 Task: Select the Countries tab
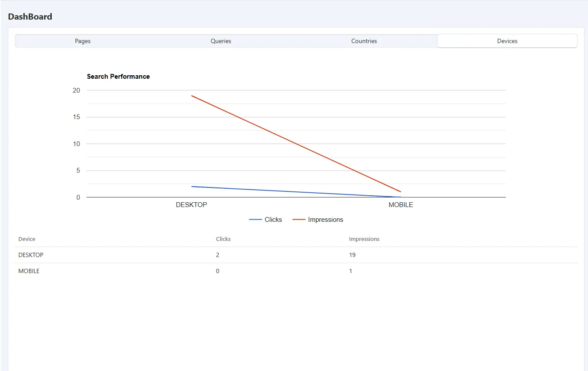(x=364, y=41)
